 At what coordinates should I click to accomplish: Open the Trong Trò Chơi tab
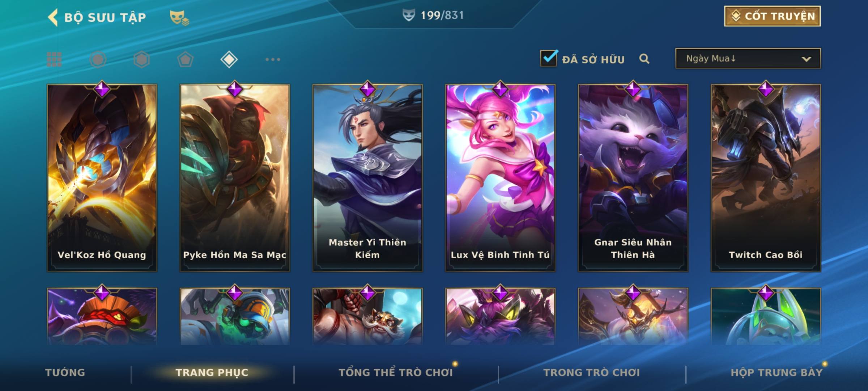tap(592, 373)
